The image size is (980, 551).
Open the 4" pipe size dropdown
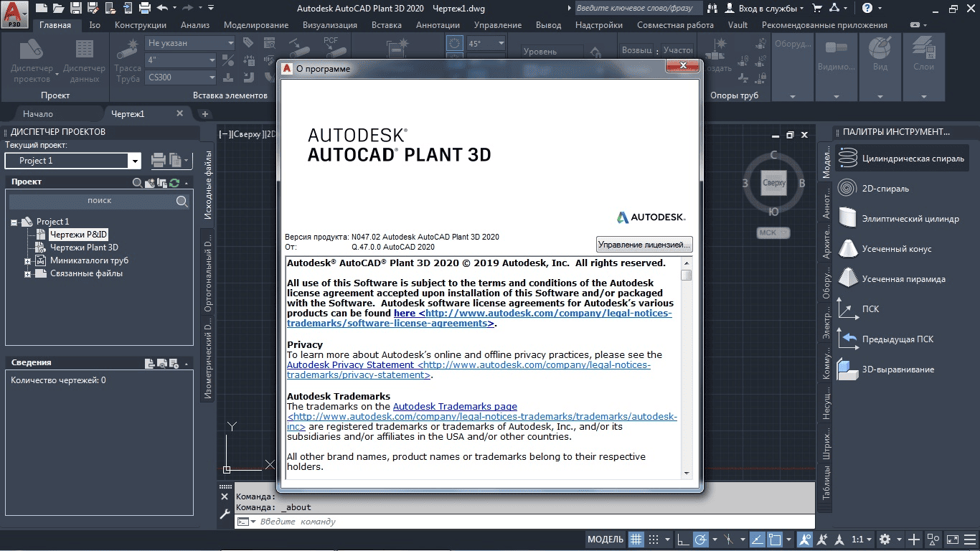click(x=181, y=60)
